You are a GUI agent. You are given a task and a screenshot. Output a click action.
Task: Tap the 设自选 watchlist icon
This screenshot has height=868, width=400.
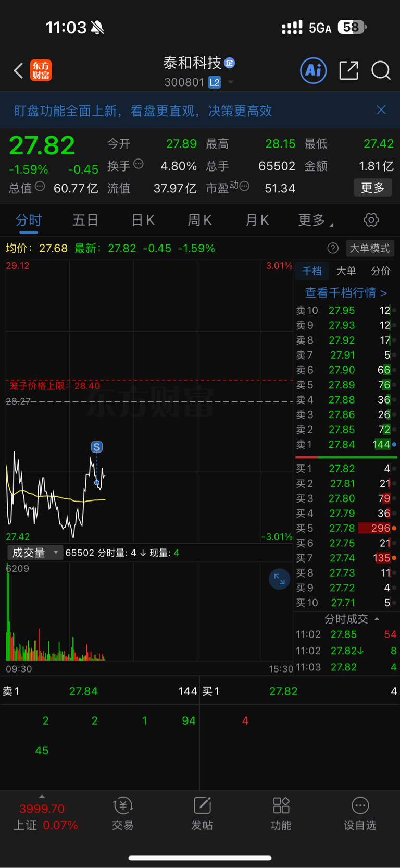[x=360, y=813]
